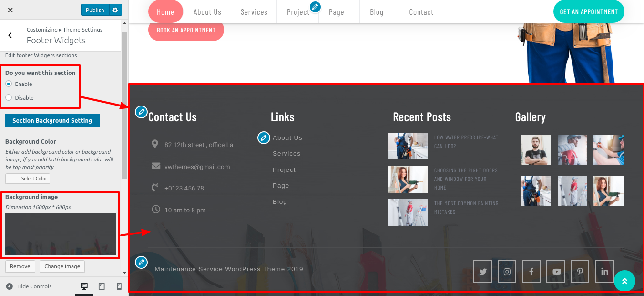This screenshot has height=296, width=644.
Task: Click the Publish button
Action: (95, 10)
